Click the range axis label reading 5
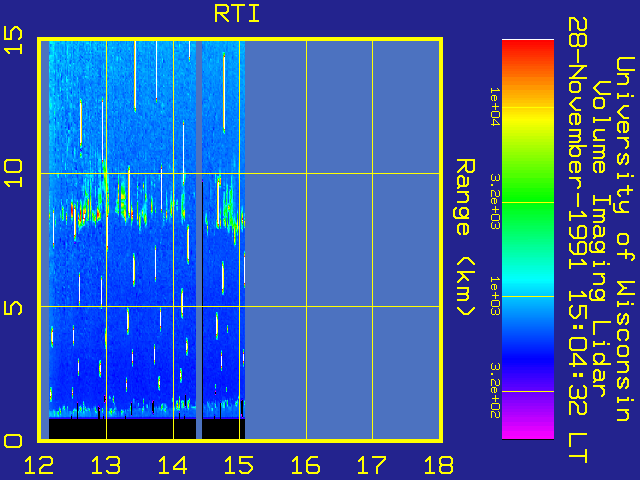The image size is (640, 480). 13,307
